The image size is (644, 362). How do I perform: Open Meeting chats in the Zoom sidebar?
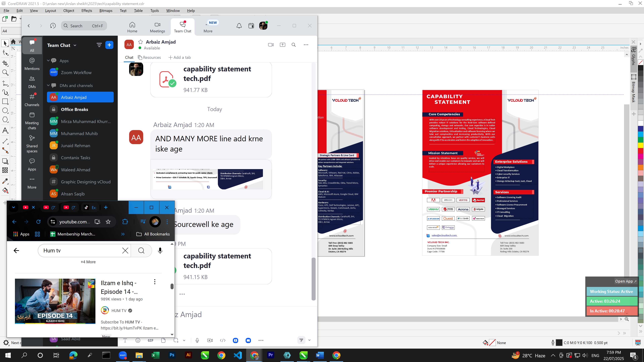click(32, 121)
